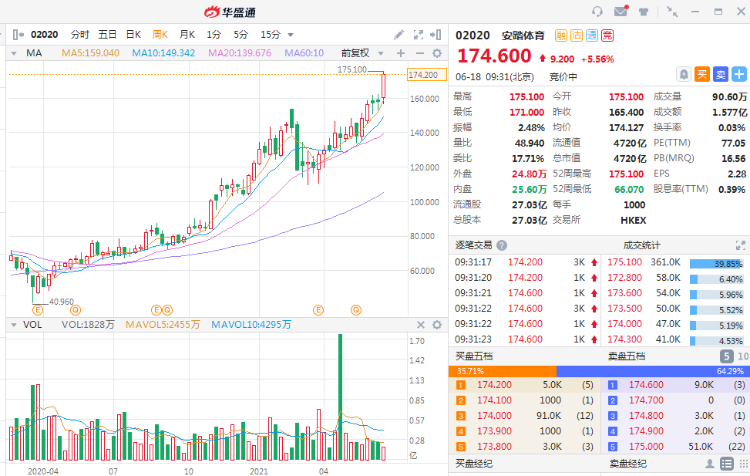Click the first E earnings marker
Image resolution: width=750 pixels, height=476 pixels.
coord(38,310)
